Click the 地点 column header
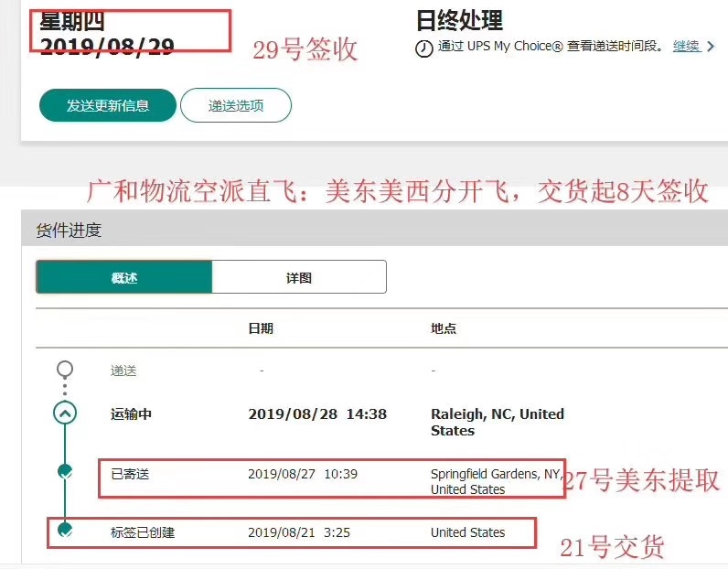 click(x=444, y=328)
